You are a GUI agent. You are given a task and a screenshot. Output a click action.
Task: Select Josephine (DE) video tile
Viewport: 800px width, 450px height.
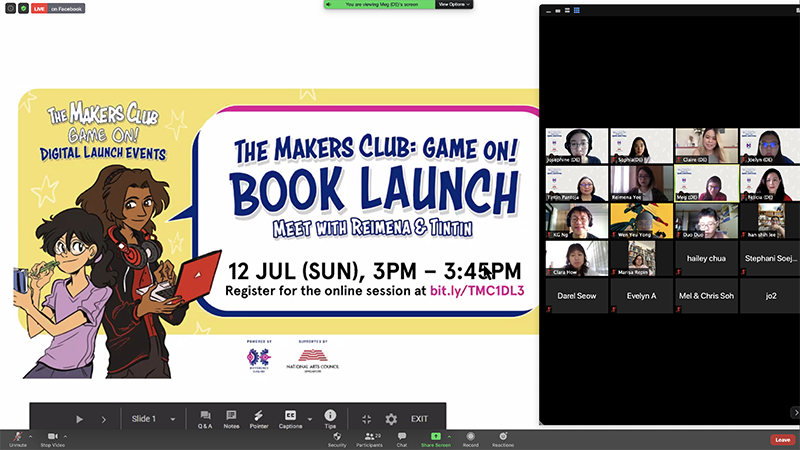pos(577,146)
